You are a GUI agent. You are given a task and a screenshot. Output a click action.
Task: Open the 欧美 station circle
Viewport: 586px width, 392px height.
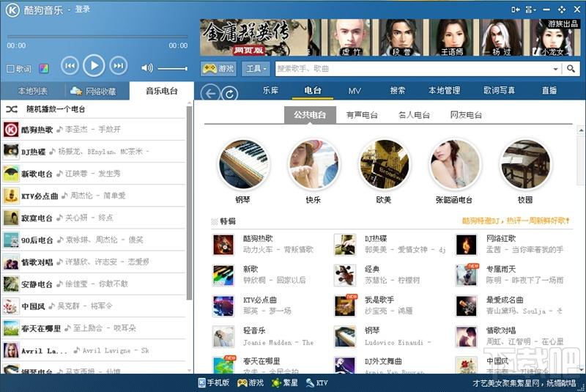384,164
